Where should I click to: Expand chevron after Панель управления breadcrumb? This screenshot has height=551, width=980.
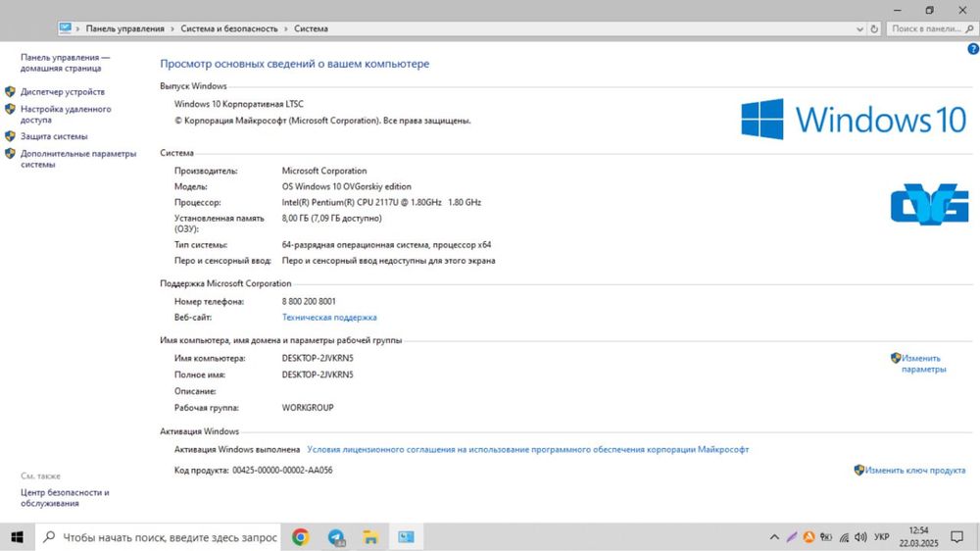click(172, 28)
